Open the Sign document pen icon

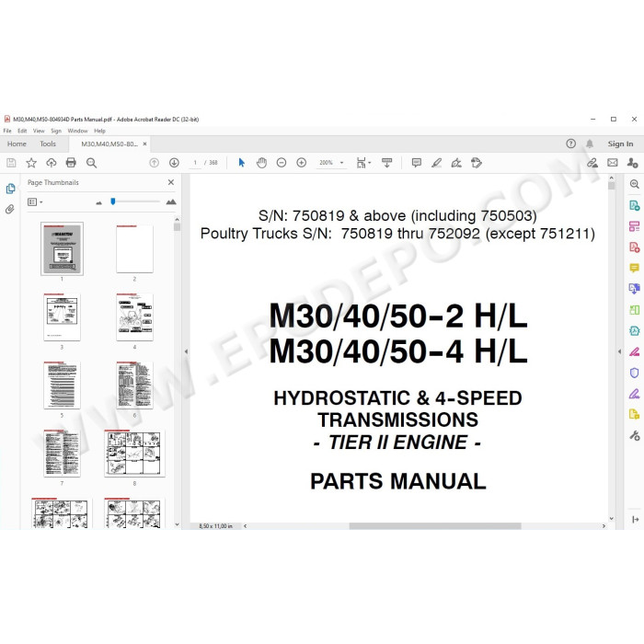[x=456, y=163]
